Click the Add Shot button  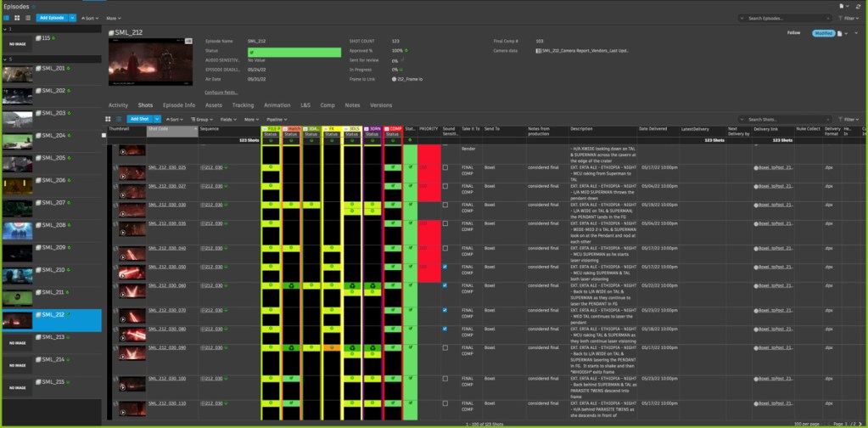139,120
